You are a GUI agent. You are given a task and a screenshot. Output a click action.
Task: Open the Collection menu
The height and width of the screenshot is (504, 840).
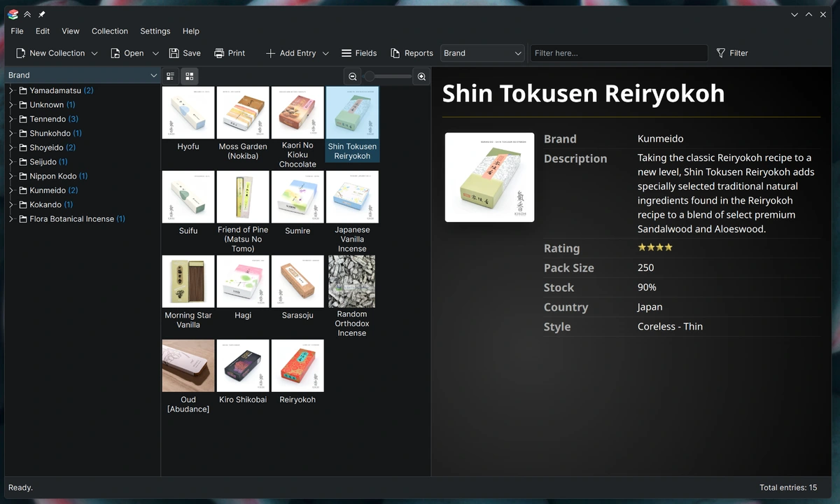110,31
